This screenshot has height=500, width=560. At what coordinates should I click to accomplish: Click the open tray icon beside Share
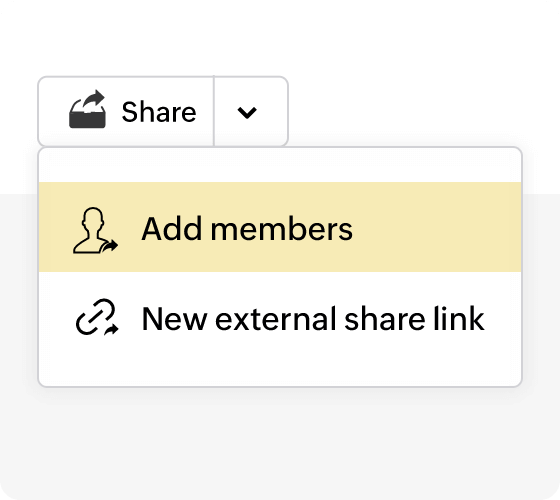pos(87,109)
